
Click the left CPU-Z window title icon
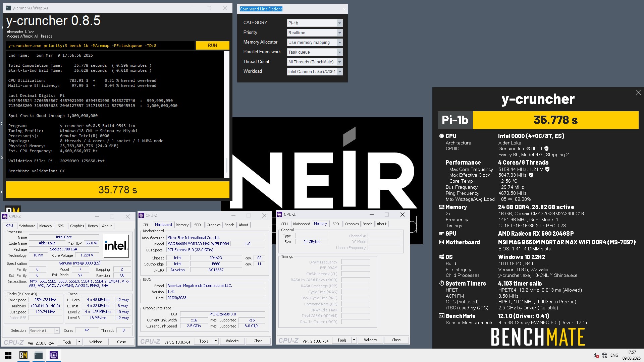(5, 217)
